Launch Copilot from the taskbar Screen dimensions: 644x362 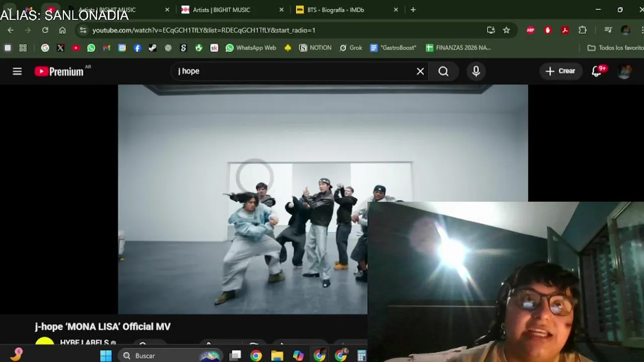pos(298,355)
